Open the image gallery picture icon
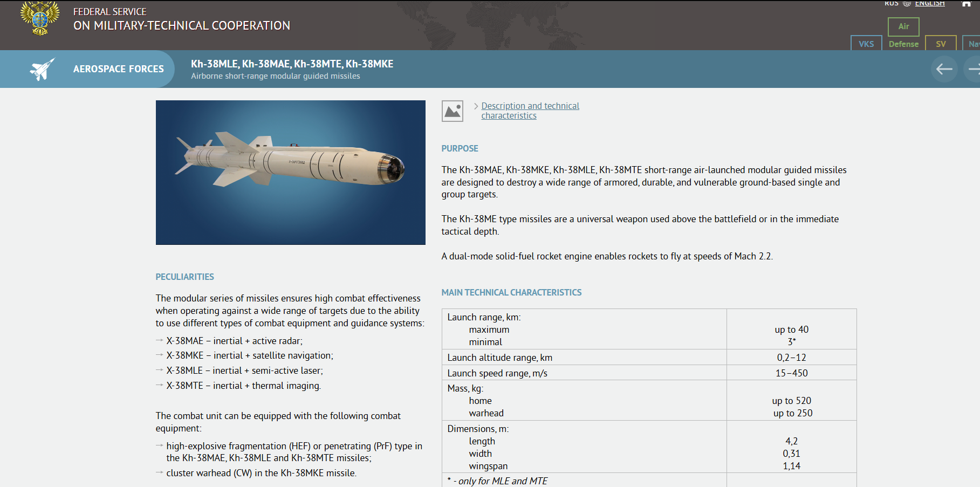 click(452, 111)
